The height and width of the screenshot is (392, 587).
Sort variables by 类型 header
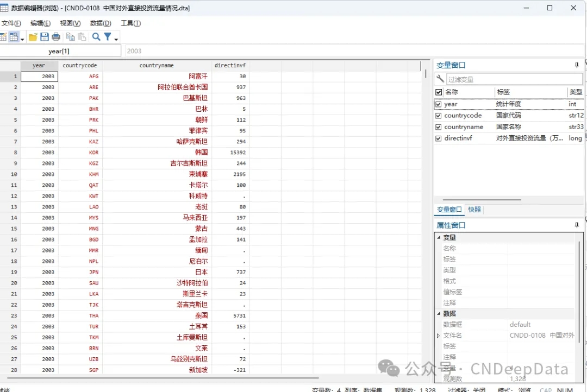(576, 92)
